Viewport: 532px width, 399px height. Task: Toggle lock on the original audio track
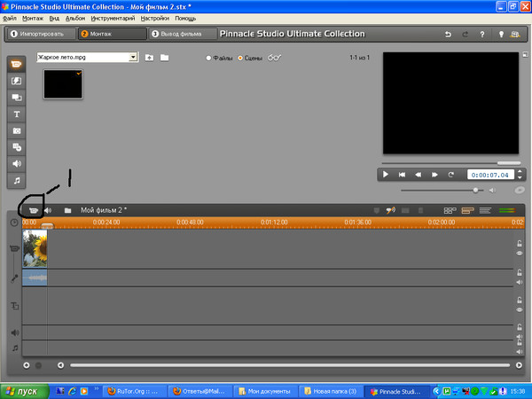click(x=520, y=272)
